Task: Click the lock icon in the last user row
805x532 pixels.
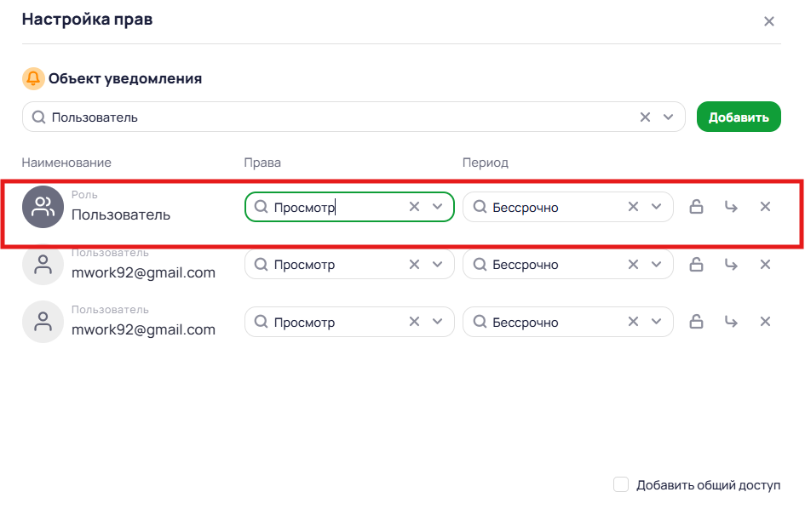Action: (696, 322)
